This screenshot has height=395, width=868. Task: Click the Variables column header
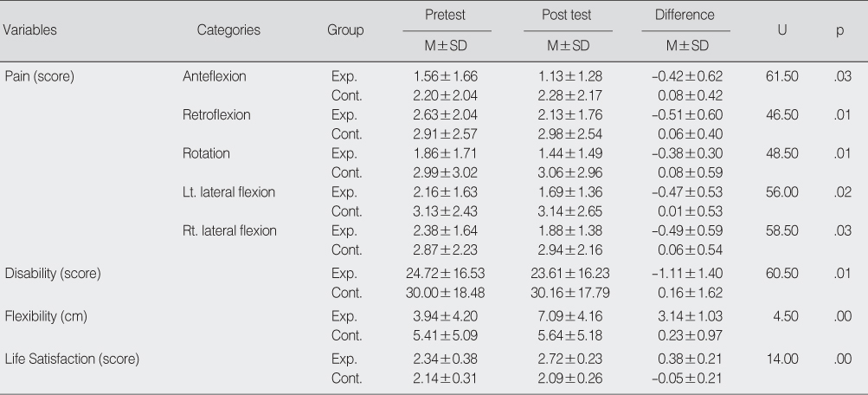click(x=30, y=30)
